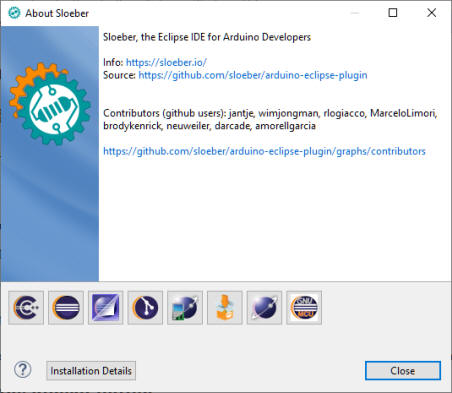Image resolution: width=452 pixels, height=393 pixels.
Task: Click the EGit branch feature icon
Action: click(145, 307)
